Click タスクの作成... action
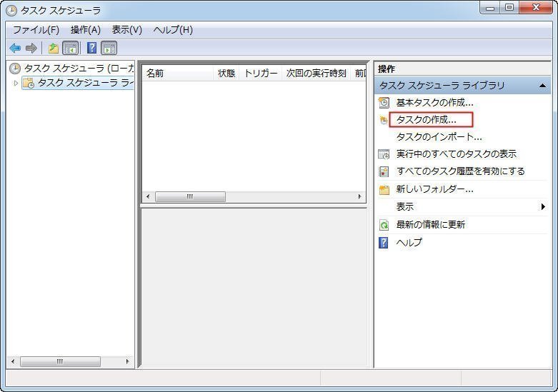Screen dimensions: 558x392 click(x=426, y=120)
